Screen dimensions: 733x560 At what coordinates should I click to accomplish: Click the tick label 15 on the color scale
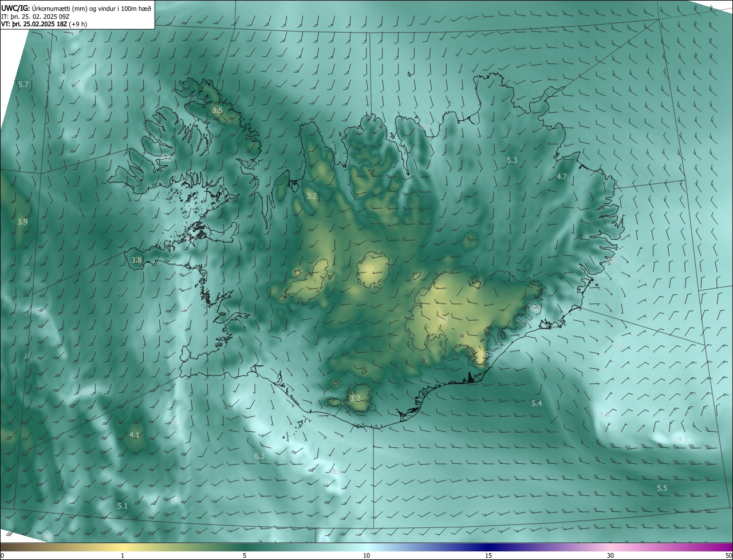click(x=488, y=556)
